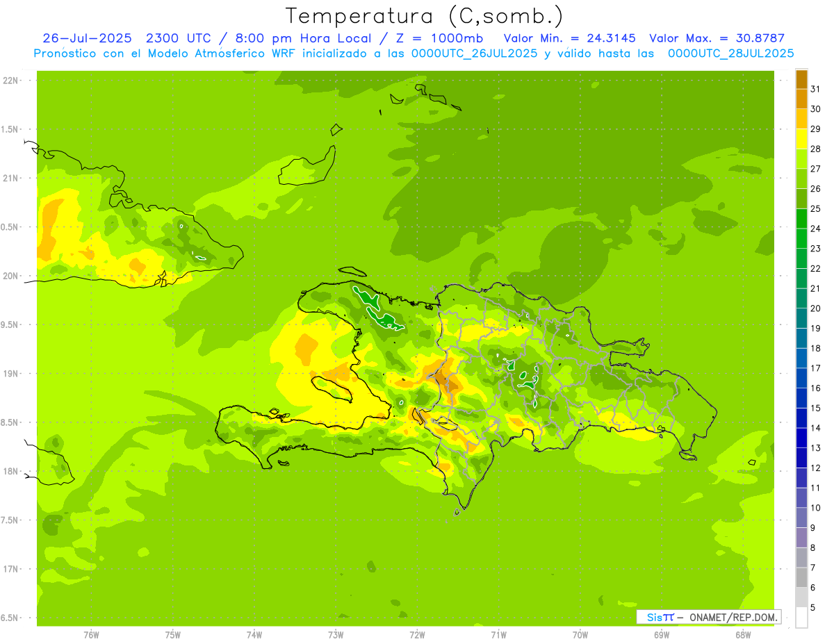Pick the legend color band between 27 and 28
Image resolution: width=834 pixels, height=644 pixels.
click(x=801, y=159)
